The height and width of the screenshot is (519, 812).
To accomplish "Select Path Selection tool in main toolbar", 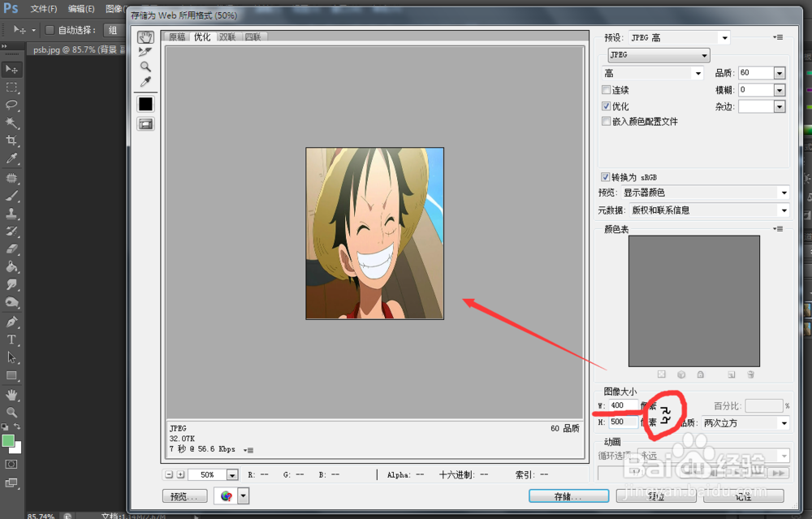I will [x=11, y=357].
